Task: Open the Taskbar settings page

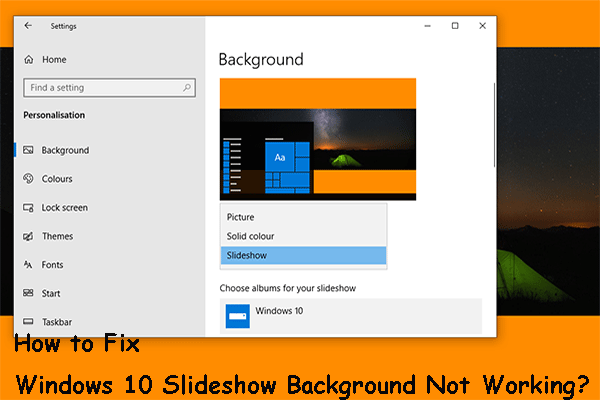Action: click(x=58, y=323)
